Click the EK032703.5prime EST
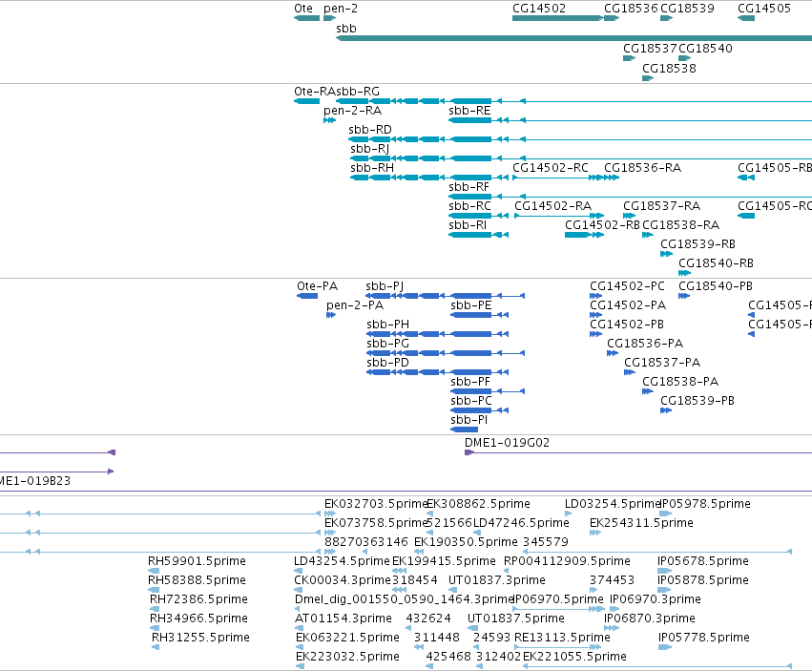812x671 pixels. click(330, 514)
